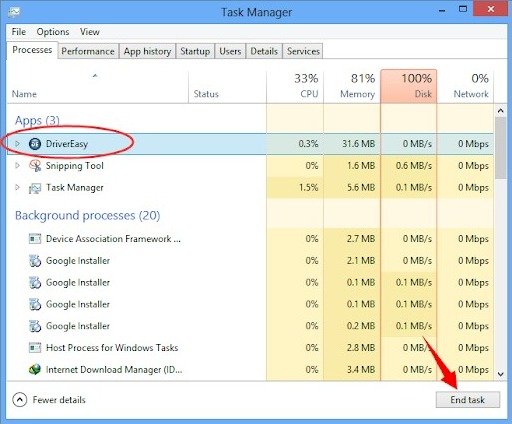The image size is (512, 424).
Task: Sort by the Disk column header
Action: (x=409, y=86)
